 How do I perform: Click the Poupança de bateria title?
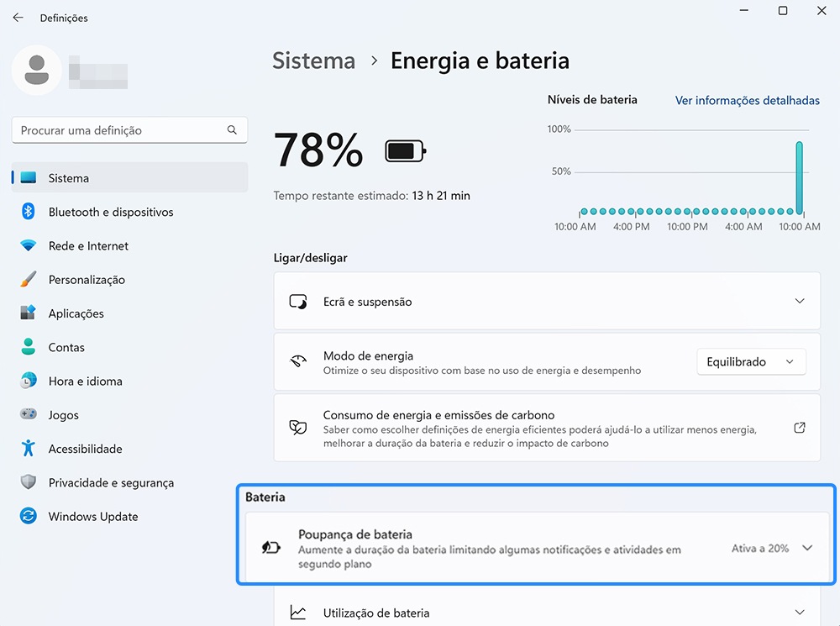click(x=355, y=534)
